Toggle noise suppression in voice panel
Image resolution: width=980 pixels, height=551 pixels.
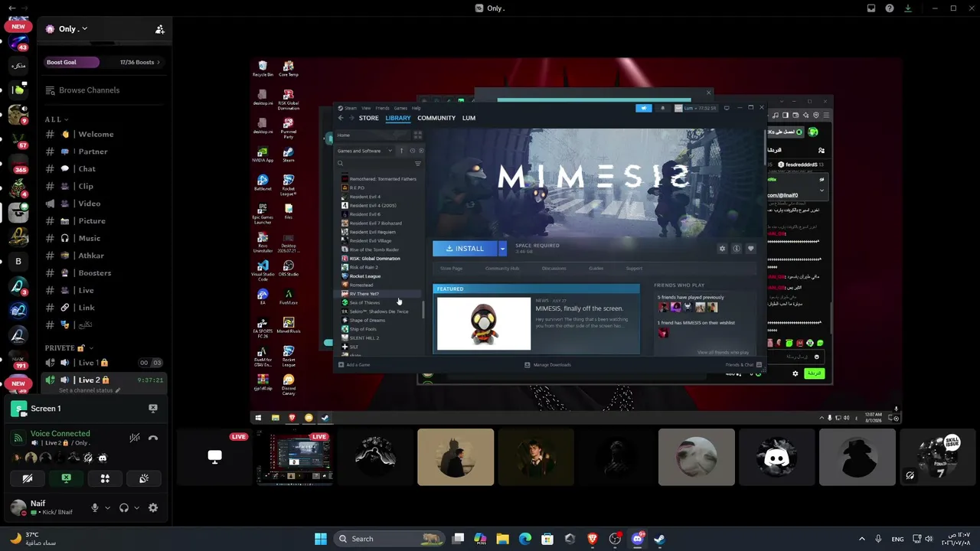click(135, 438)
